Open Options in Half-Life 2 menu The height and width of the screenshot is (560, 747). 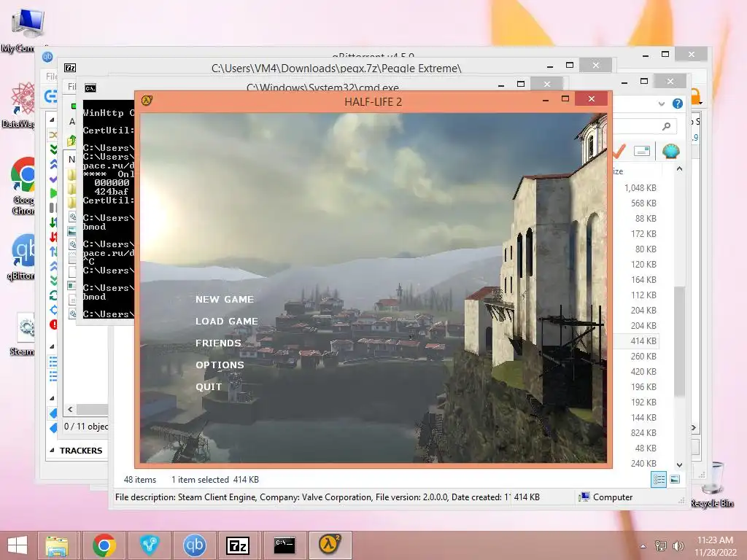220,365
